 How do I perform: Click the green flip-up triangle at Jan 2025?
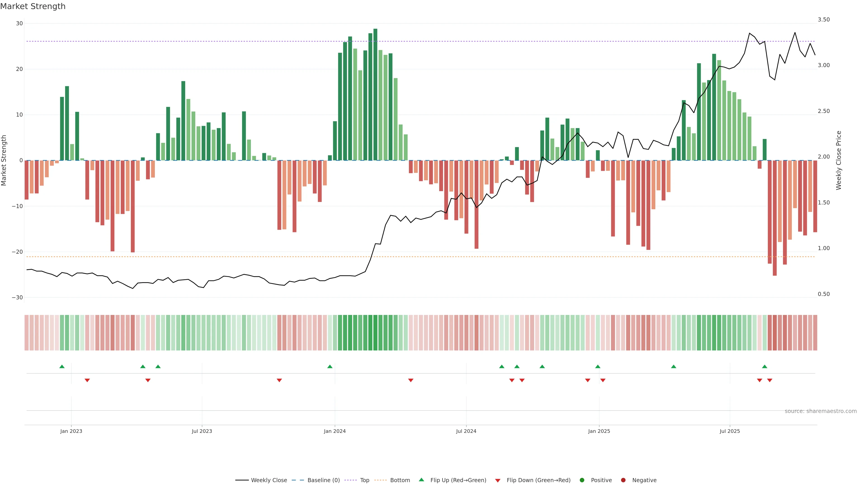pyautogui.click(x=598, y=366)
